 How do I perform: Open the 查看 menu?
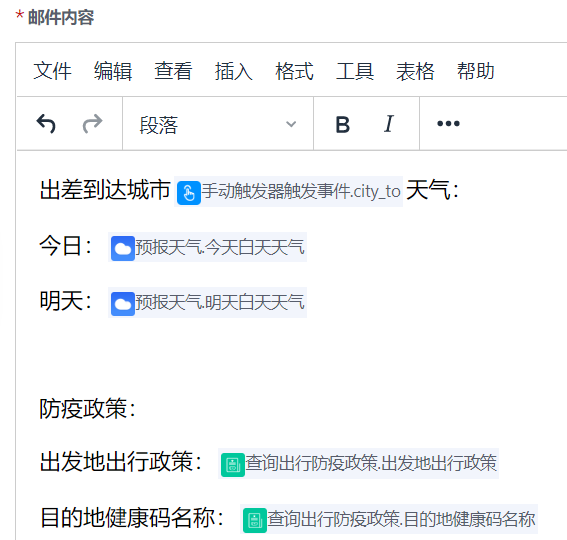[173, 71]
